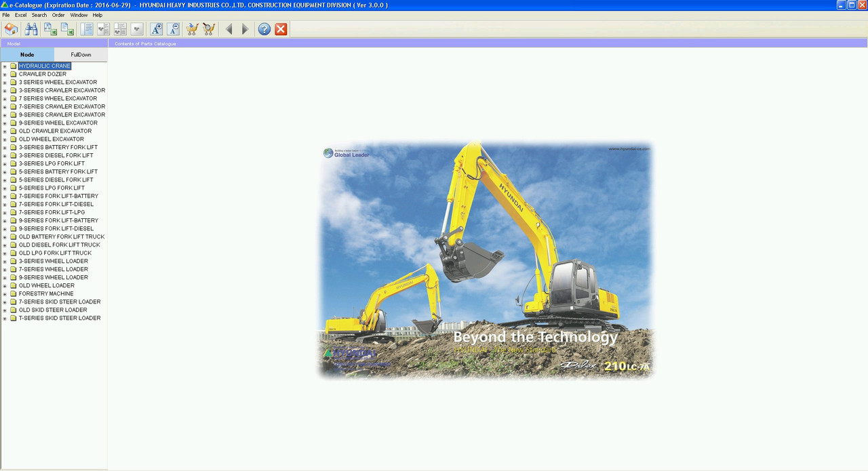This screenshot has height=471, width=868.
Task: Decrease font size with the A- icon
Action: pyautogui.click(x=174, y=29)
